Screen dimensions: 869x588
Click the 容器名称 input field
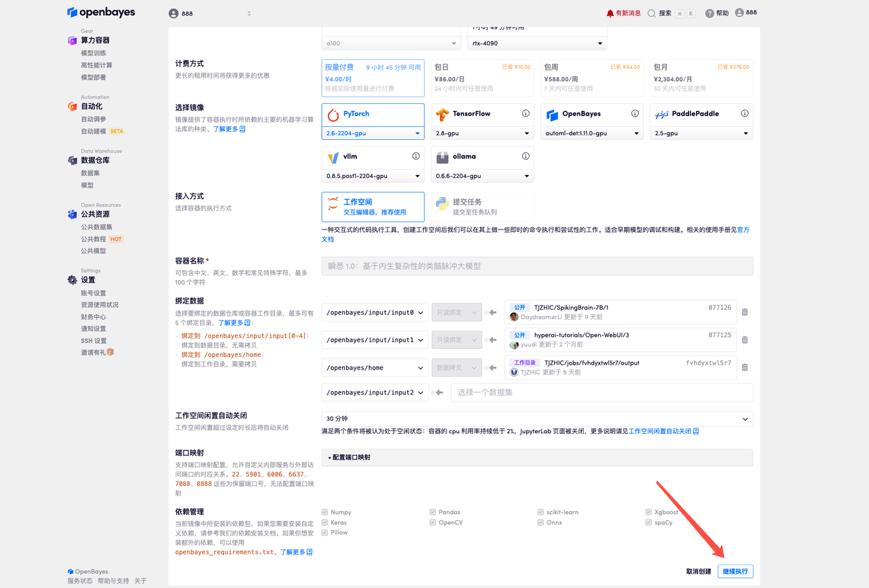(x=537, y=266)
